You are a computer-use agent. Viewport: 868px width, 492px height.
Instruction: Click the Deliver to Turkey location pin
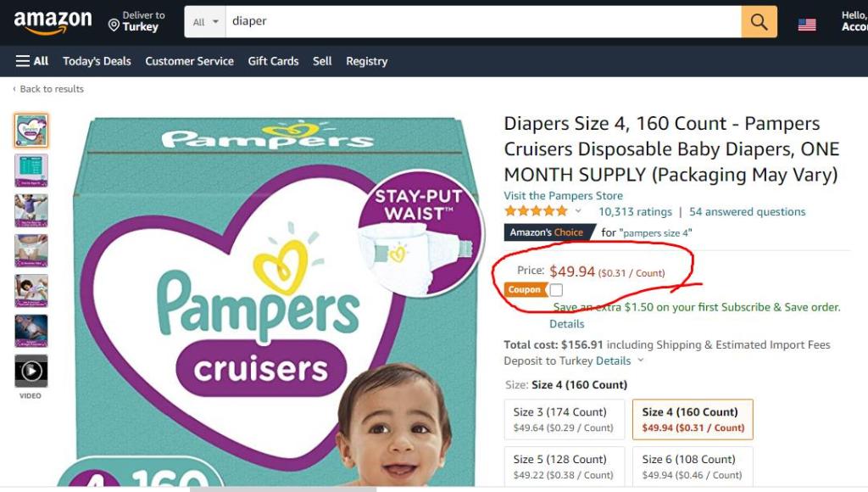[114, 25]
